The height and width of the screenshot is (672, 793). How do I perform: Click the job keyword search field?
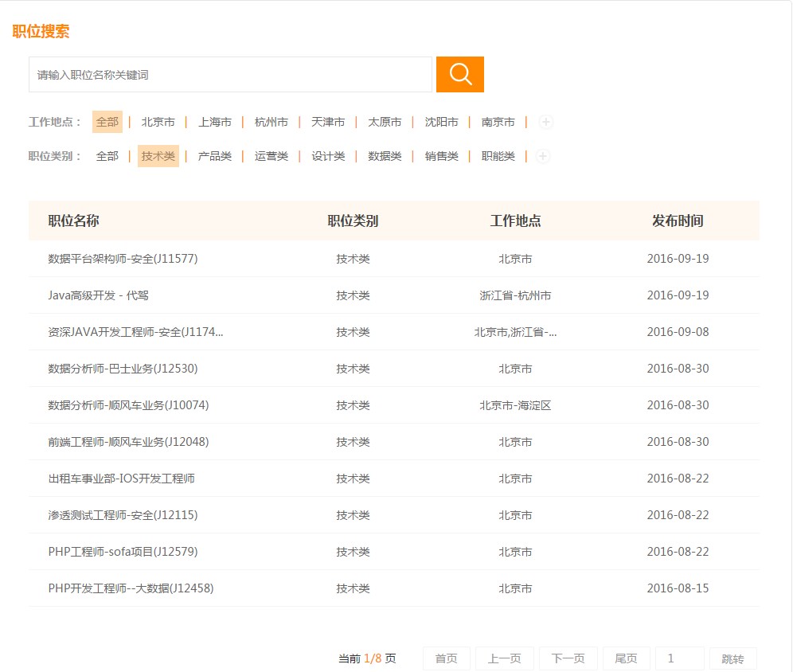point(230,75)
